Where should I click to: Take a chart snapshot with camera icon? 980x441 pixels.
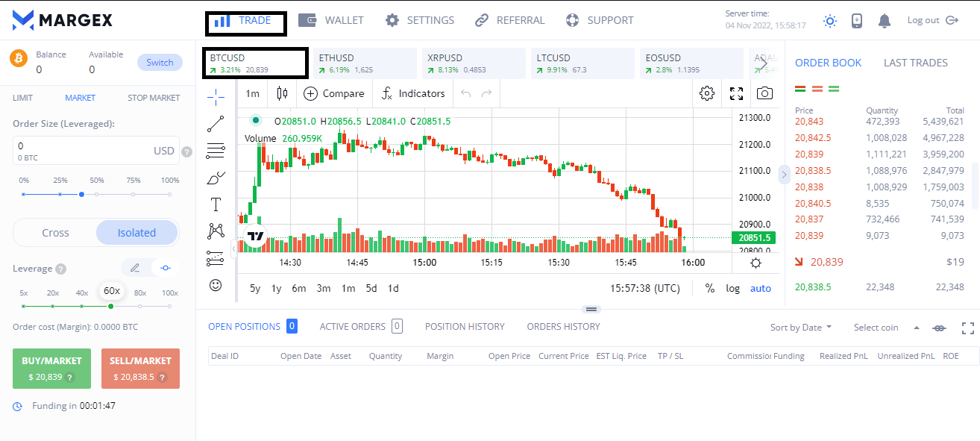coord(764,93)
